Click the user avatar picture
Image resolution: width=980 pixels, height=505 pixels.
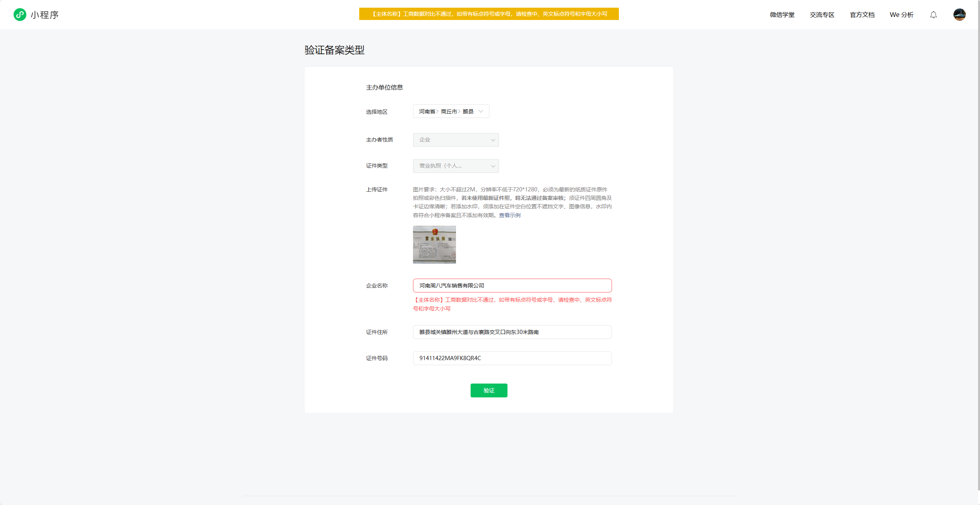(959, 15)
